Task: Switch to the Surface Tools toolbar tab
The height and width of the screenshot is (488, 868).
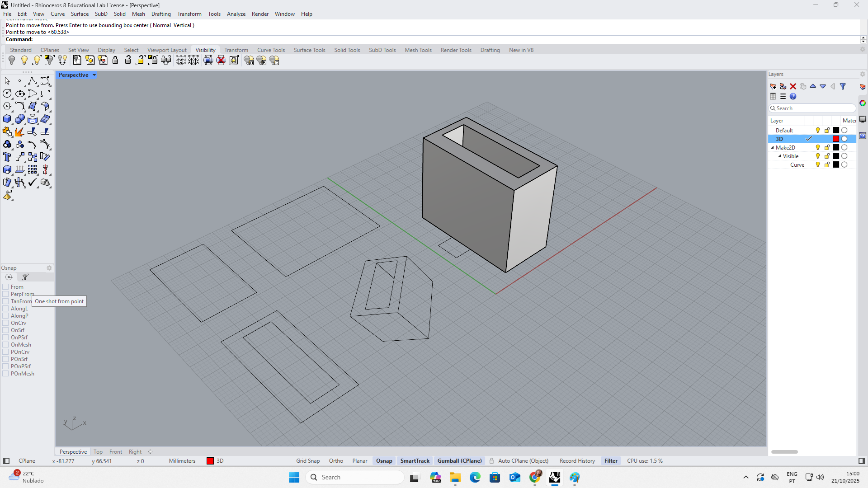Action: coord(309,50)
